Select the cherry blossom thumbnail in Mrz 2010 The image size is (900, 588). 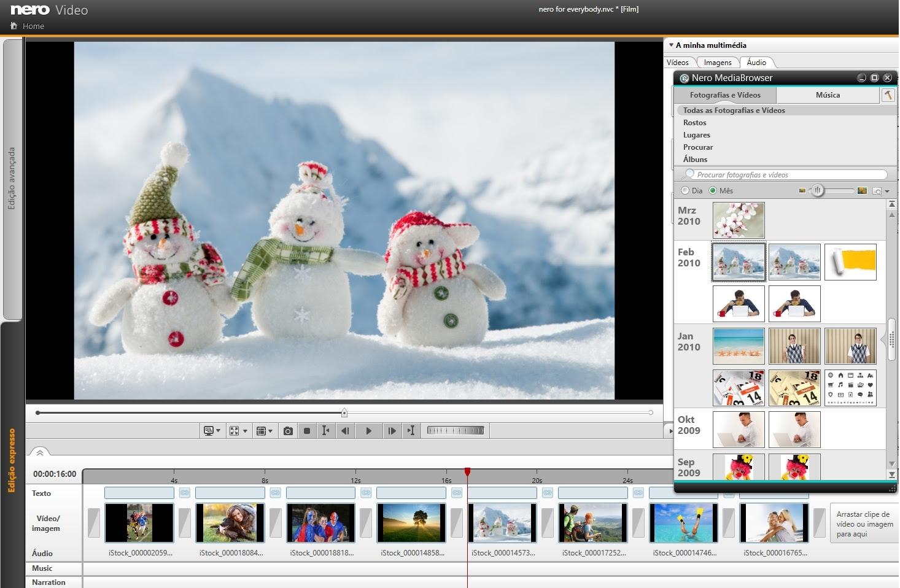(x=739, y=220)
